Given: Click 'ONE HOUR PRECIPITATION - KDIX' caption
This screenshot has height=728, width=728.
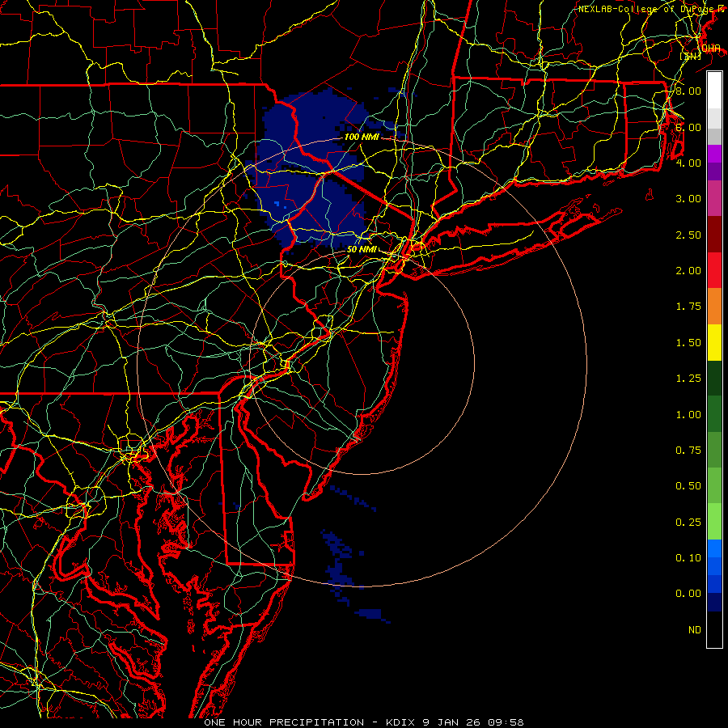Looking at the screenshot, I should pyautogui.click(x=311, y=722).
